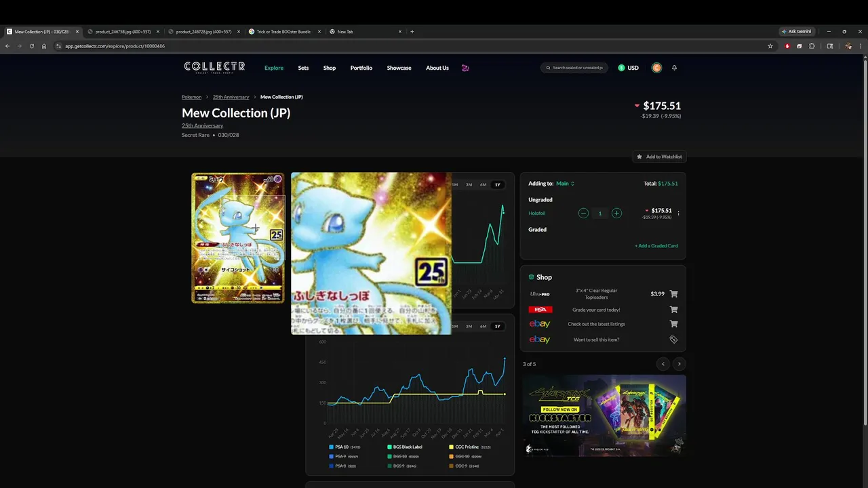The image size is (868, 488).
Task: Click Add a Graded Card
Action: pos(656,246)
